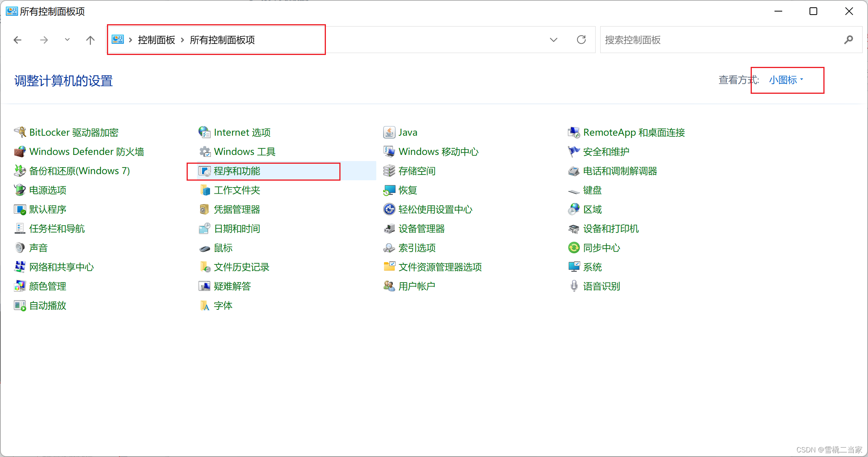This screenshot has width=868, height=457.
Task: Open the 安全和维护 flag icon
Action: (x=574, y=151)
